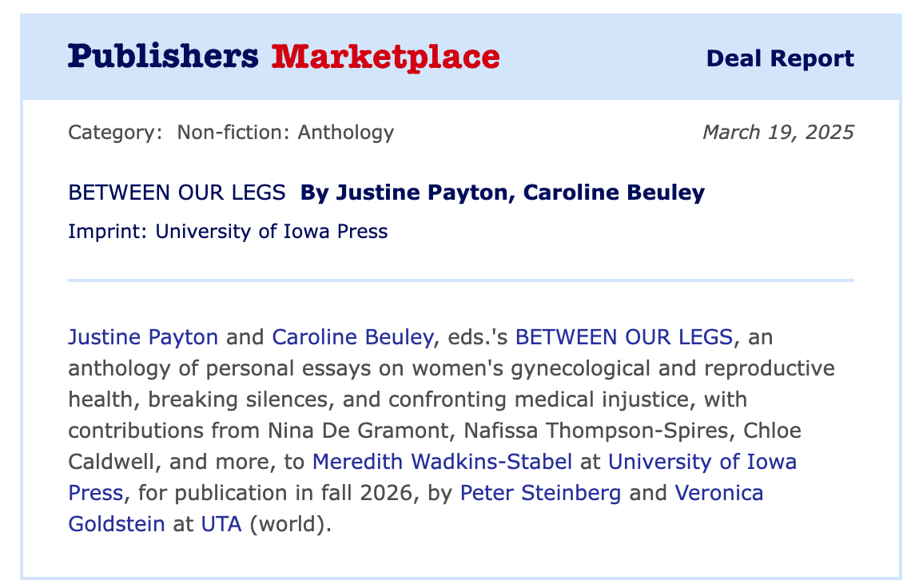Image resolution: width=919 pixels, height=588 pixels.
Task: Click the bold author byline in the heading
Action: 503,193
